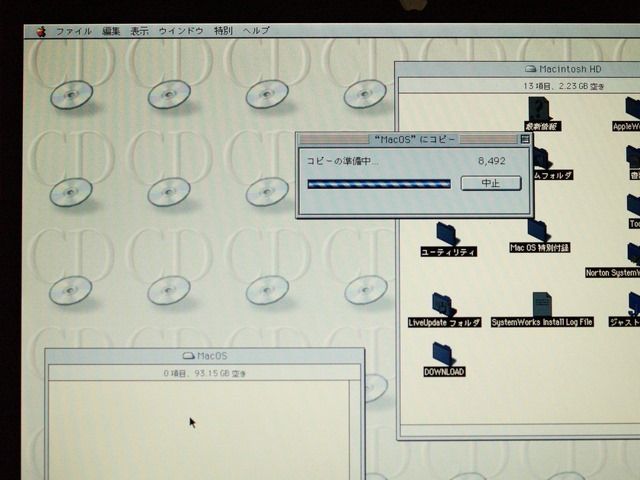
Task: Select the SystemWorks Install Log File document icon
Action: point(542,304)
